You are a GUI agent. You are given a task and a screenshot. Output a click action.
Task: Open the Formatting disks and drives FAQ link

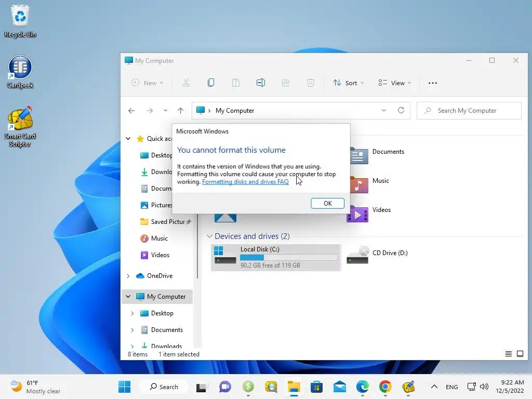[245, 181]
